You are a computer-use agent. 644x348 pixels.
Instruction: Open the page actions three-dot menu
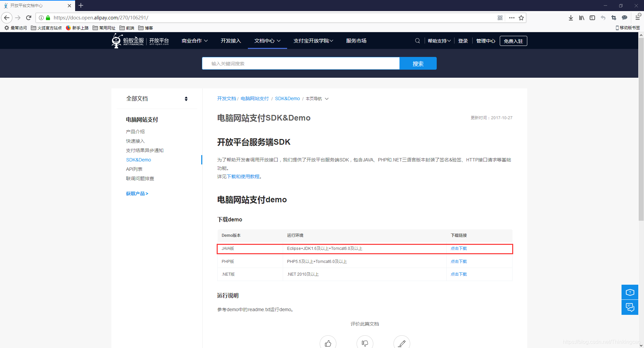512,18
